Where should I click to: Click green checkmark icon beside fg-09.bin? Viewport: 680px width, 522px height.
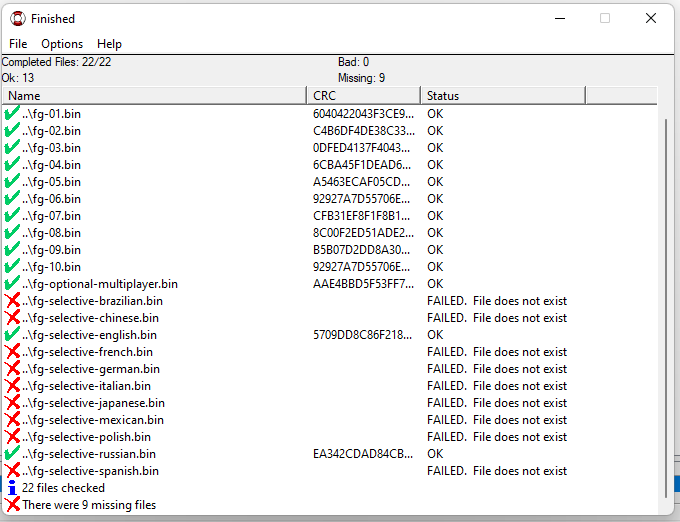(12, 249)
